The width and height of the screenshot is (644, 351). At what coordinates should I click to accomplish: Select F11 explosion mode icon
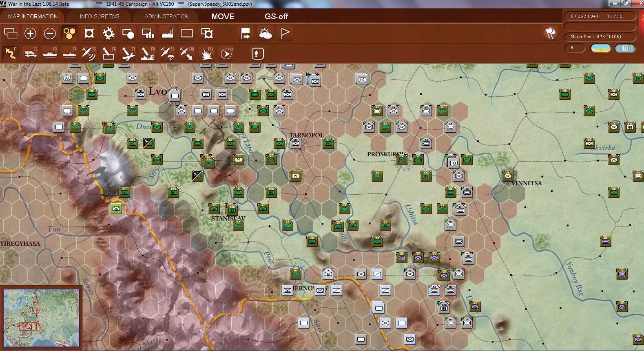pyautogui.click(x=207, y=53)
